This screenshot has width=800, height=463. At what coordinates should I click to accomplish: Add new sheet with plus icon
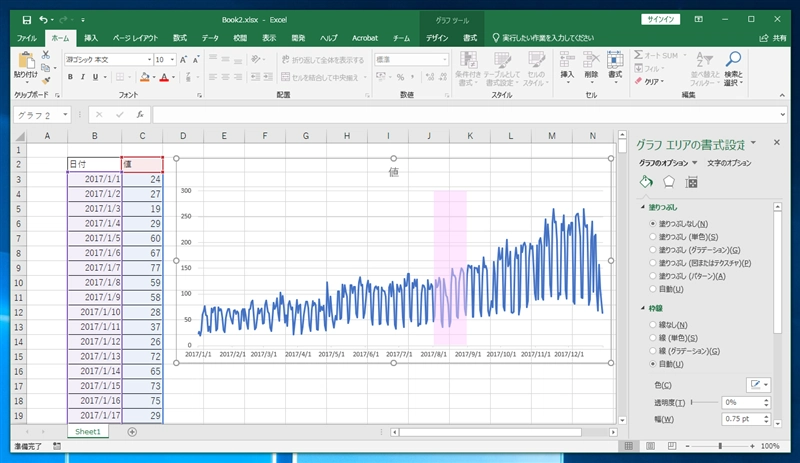pos(132,432)
